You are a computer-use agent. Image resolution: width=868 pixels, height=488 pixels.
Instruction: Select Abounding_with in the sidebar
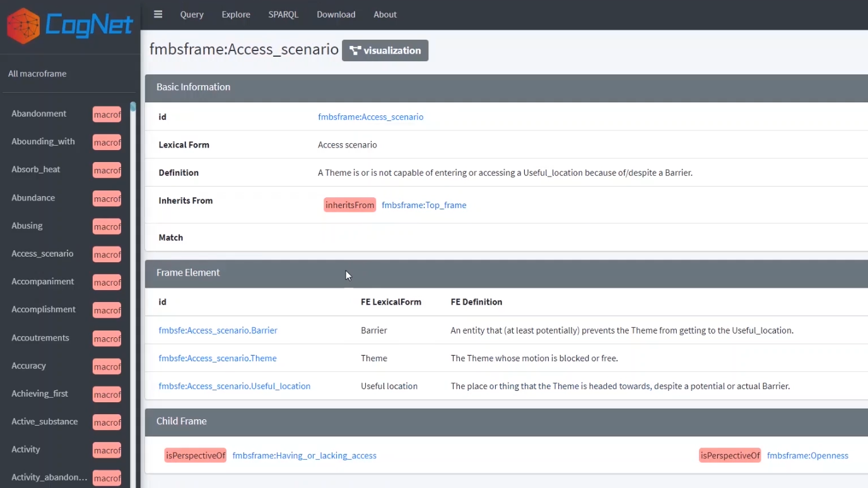pos(43,141)
